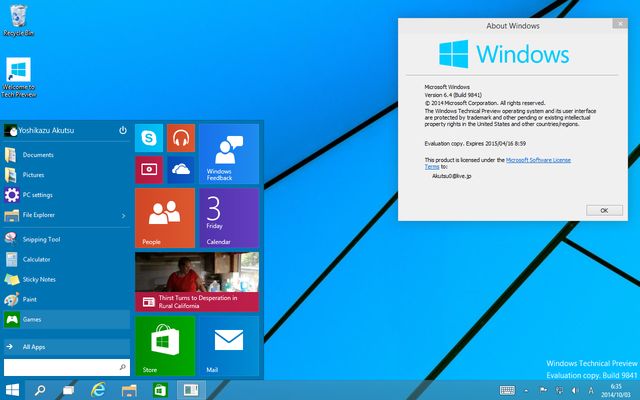This screenshot has height=400, width=640.
Task: Click the Evaluation copy expiry text
Action: point(475,144)
